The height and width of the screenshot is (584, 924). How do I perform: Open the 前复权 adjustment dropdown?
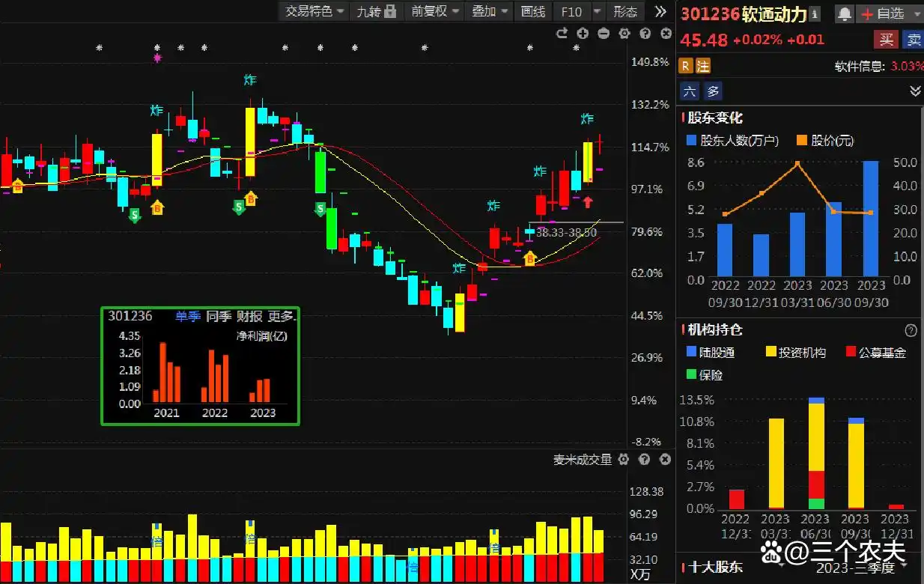pyautogui.click(x=434, y=11)
